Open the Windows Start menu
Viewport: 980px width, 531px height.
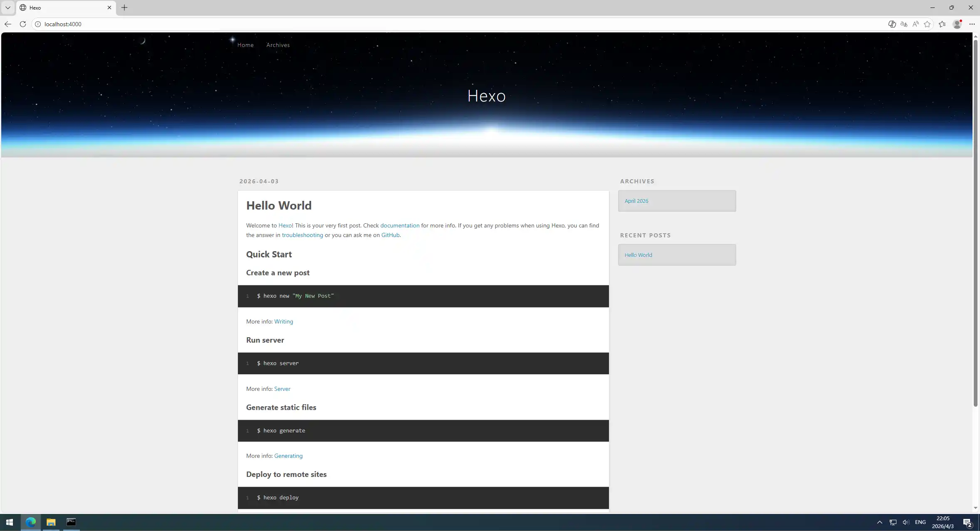[10, 522]
